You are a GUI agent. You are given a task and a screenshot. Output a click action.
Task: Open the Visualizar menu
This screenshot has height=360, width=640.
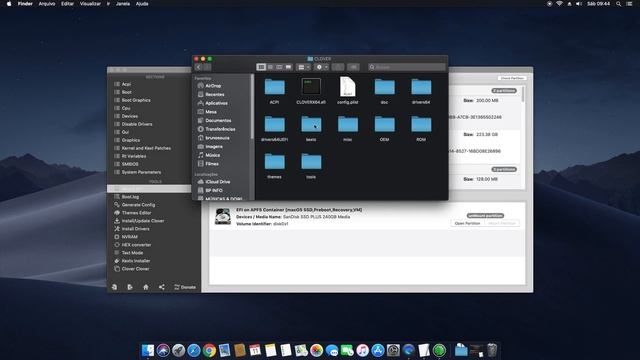[90, 4]
